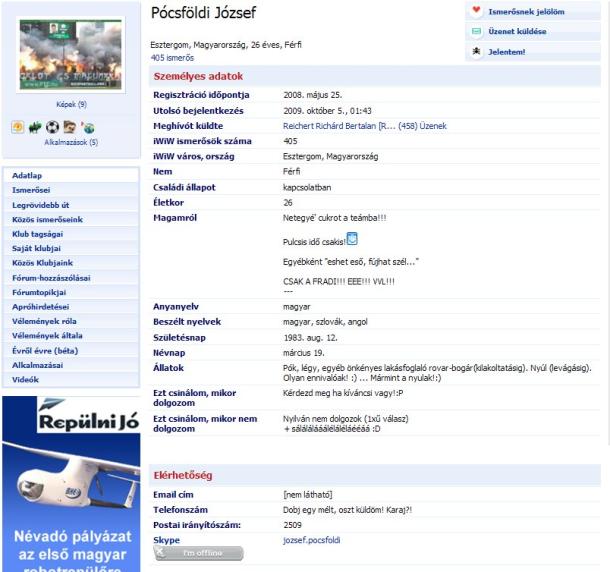Open Saját klubjai menu item
Screen dimensions: 610x572
tap(71, 248)
